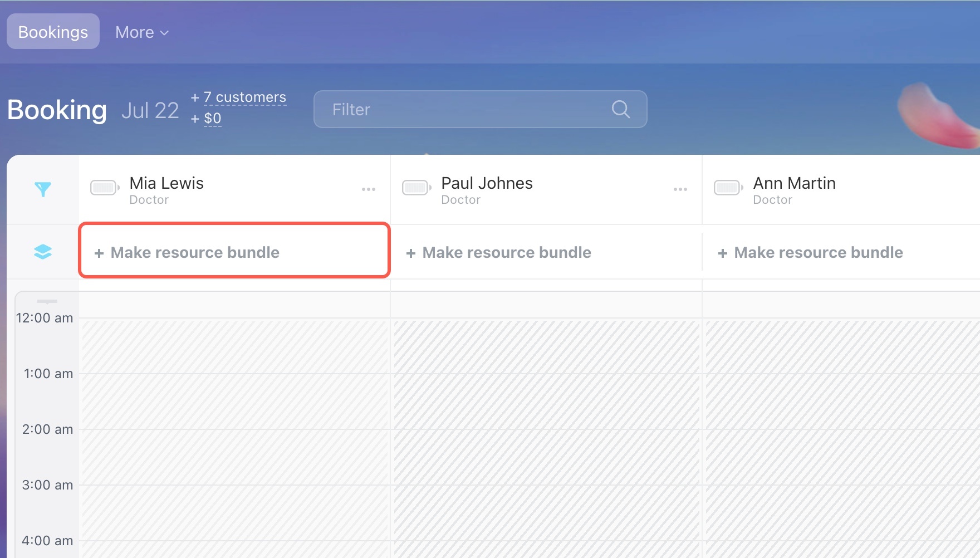Select Mia Lewis 1:00 am time slot
Screen dimensions: 980x558
(234, 401)
